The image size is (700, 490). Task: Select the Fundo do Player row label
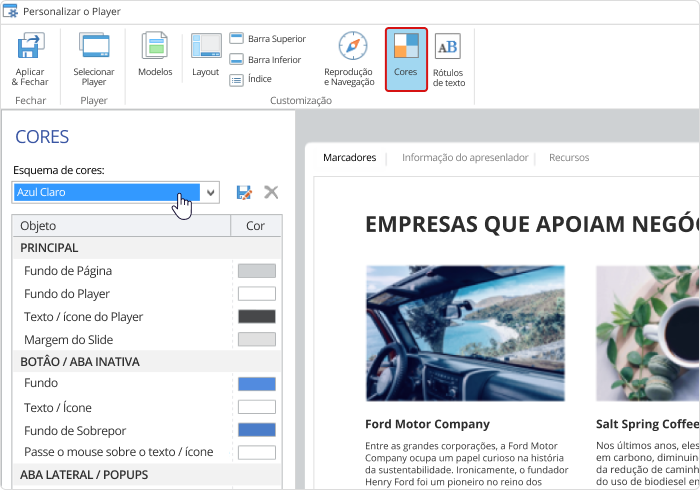pos(67,294)
